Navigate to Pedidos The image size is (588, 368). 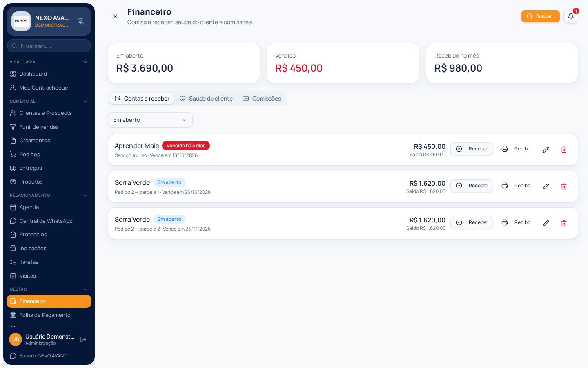(x=49, y=154)
